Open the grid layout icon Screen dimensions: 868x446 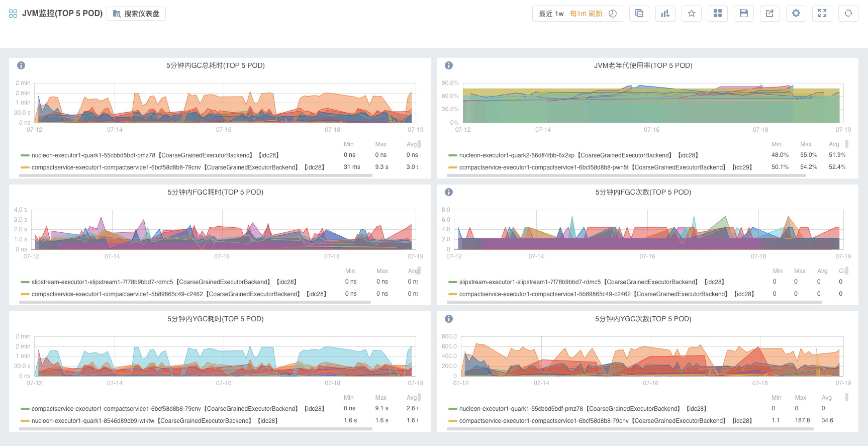coord(718,14)
